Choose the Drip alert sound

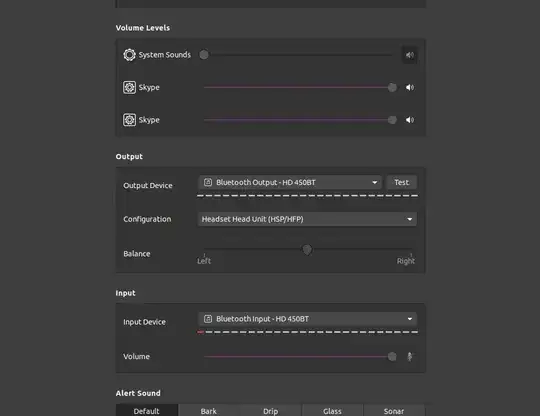click(x=271, y=410)
